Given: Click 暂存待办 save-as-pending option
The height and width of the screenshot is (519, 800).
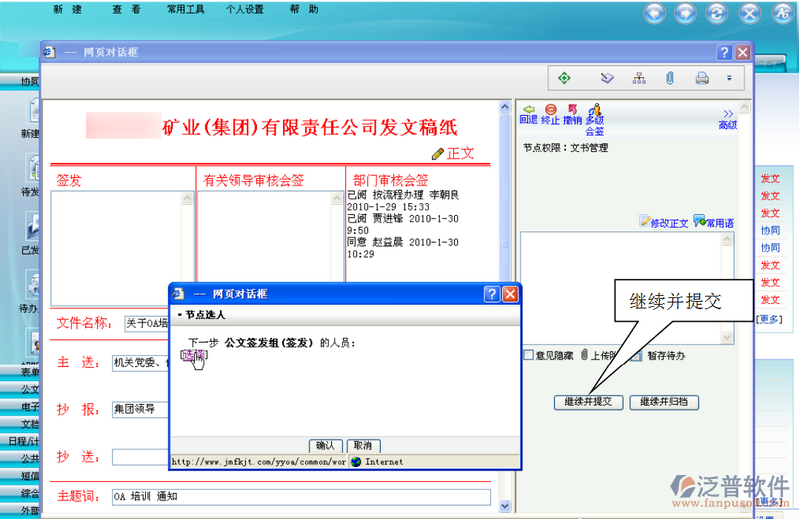Looking at the screenshot, I should (638, 355).
